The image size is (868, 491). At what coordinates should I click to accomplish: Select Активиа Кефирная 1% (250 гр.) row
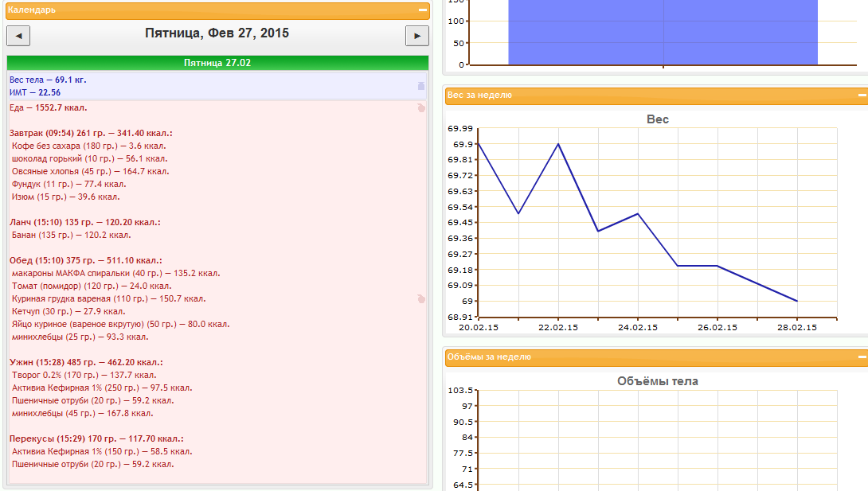tap(102, 388)
